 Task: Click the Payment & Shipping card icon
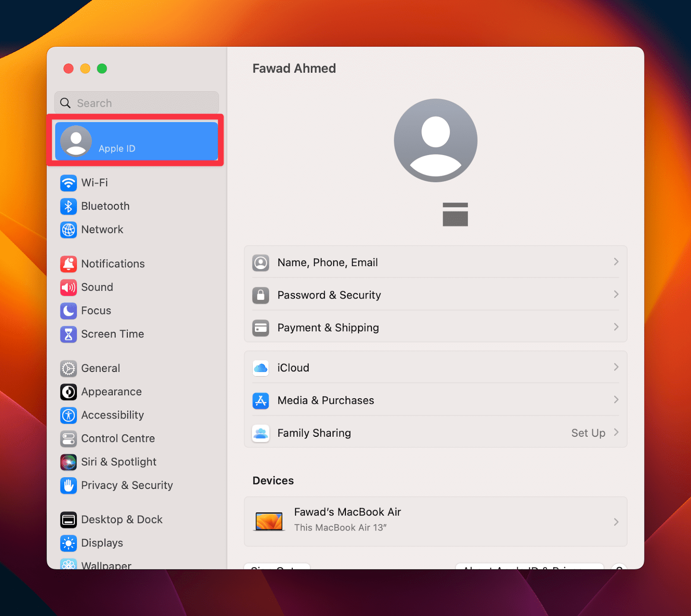pyautogui.click(x=260, y=328)
